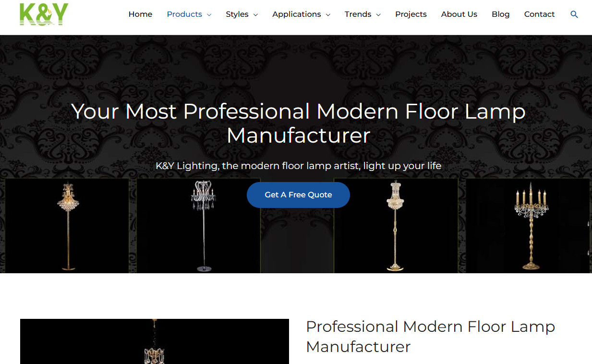The width and height of the screenshot is (592, 364).
Task: Visit the About Us page
Action: click(459, 14)
